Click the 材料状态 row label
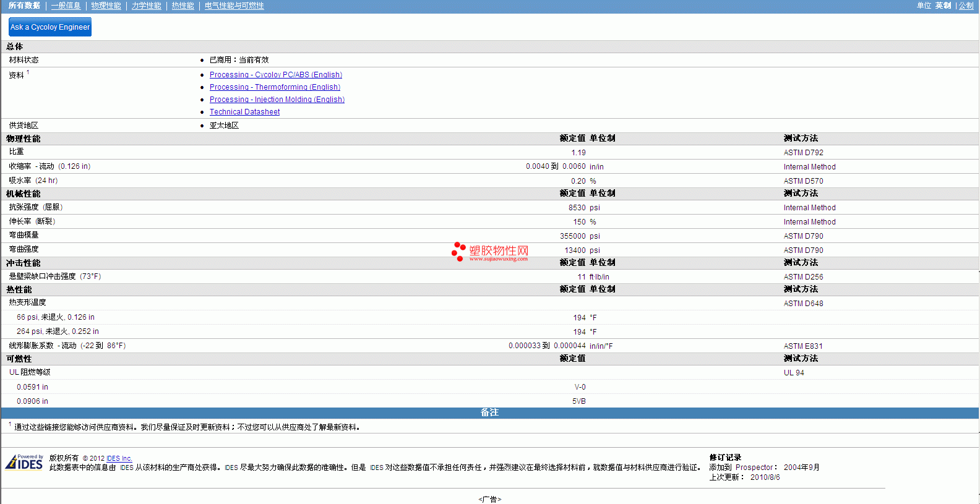The height and width of the screenshot is (504, 980). click(x=24, y=60)
